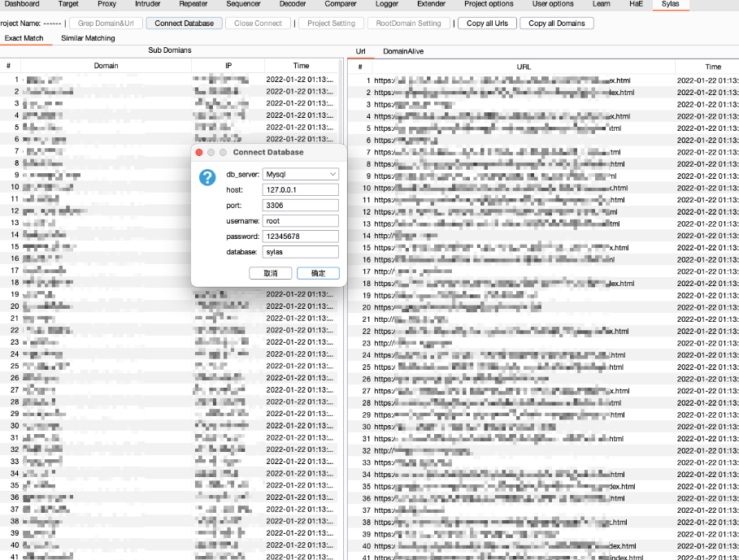Image resolution: width=739 pixels, height=560 pixels.
Task: Click the password input field
Action: 300,237
